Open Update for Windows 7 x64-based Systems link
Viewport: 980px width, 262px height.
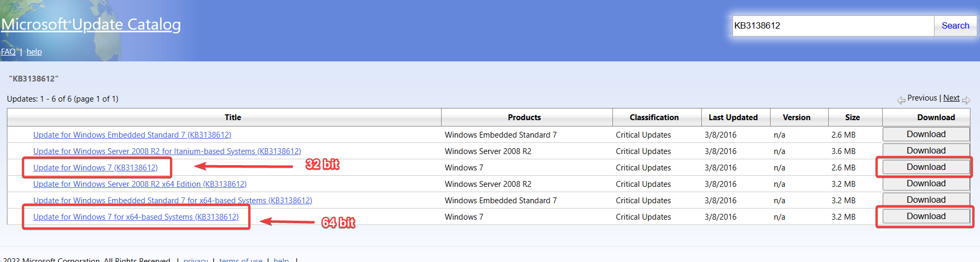[x=135, y=217]
